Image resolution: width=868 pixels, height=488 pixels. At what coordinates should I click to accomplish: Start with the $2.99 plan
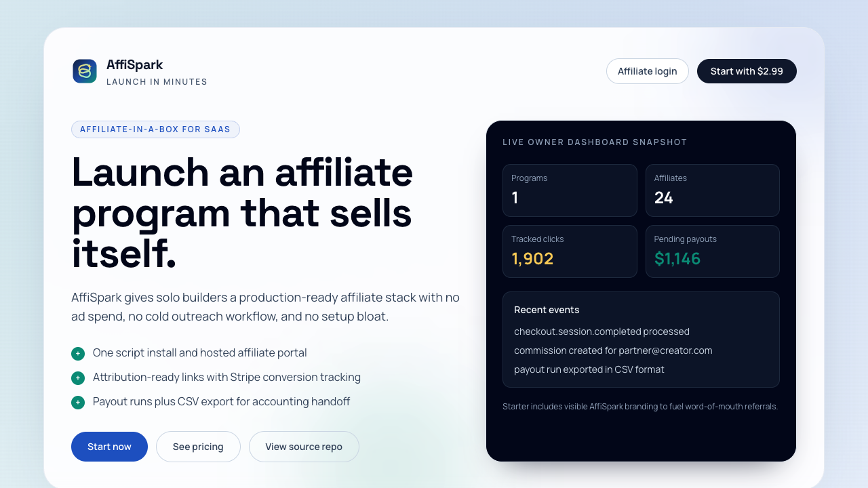(x=747, y=70)
